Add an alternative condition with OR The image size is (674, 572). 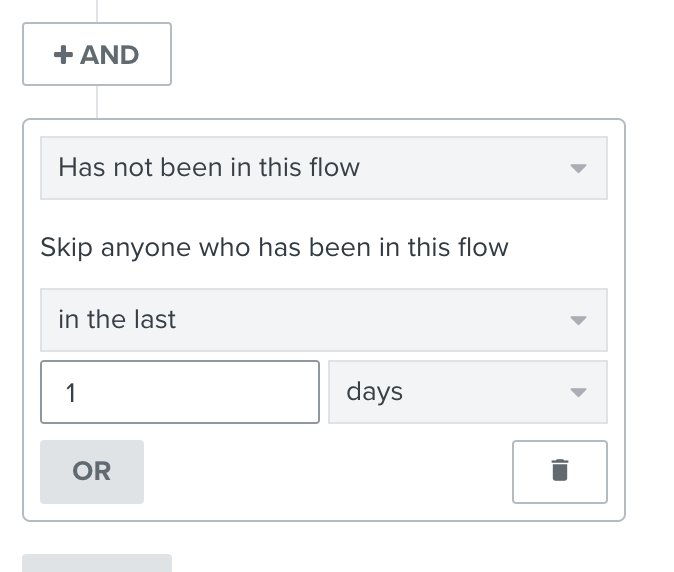click(x=92, y=471)
